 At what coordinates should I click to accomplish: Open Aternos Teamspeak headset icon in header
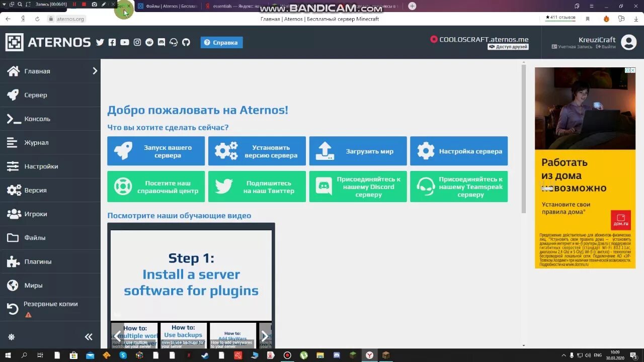tap(174, 42)
